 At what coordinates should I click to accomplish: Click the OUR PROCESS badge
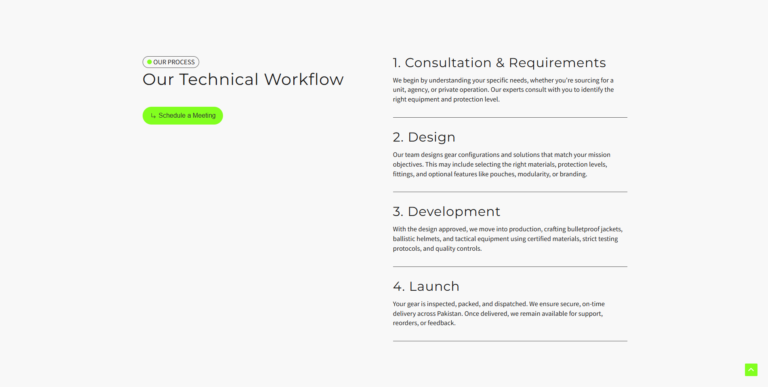click(171, 62)
